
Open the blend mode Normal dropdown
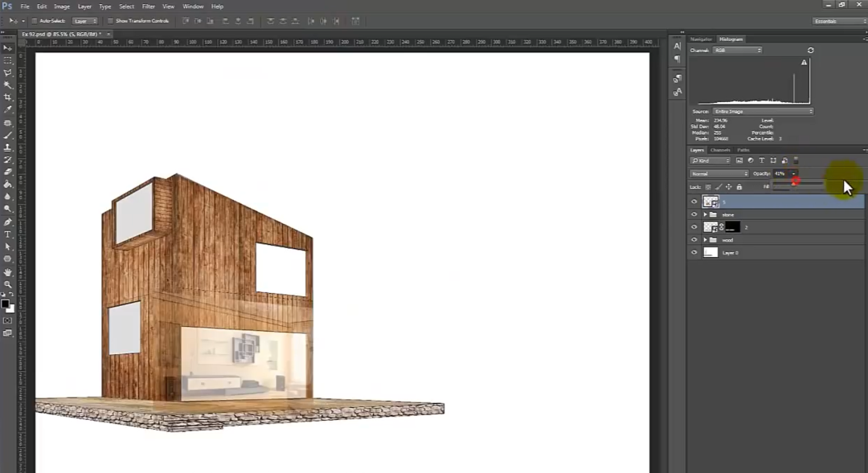(x=719, y=173)
